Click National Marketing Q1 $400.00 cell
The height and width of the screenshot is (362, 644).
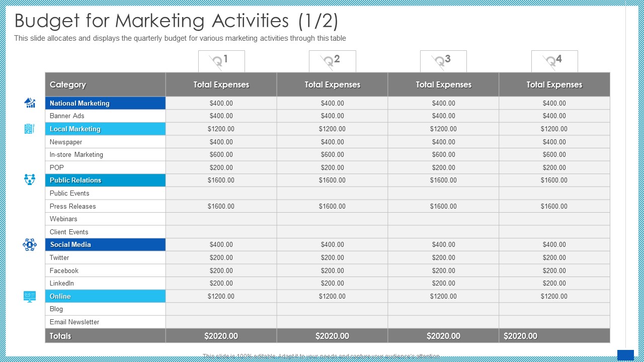[x=221, y=103]
